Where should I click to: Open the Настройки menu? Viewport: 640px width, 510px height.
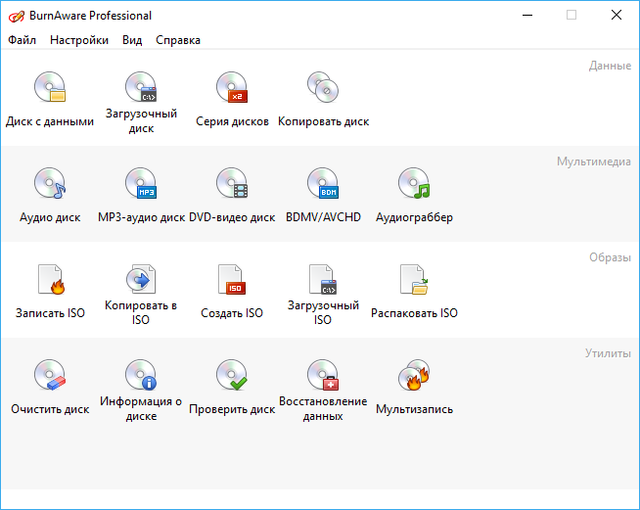[x=79, y=40]
